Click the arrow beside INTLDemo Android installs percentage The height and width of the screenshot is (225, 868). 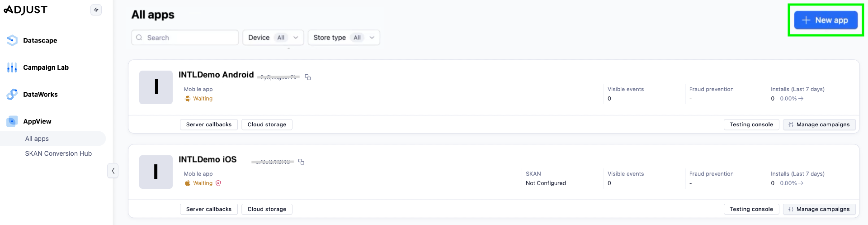pyautogui.click(x=801, y=99)
